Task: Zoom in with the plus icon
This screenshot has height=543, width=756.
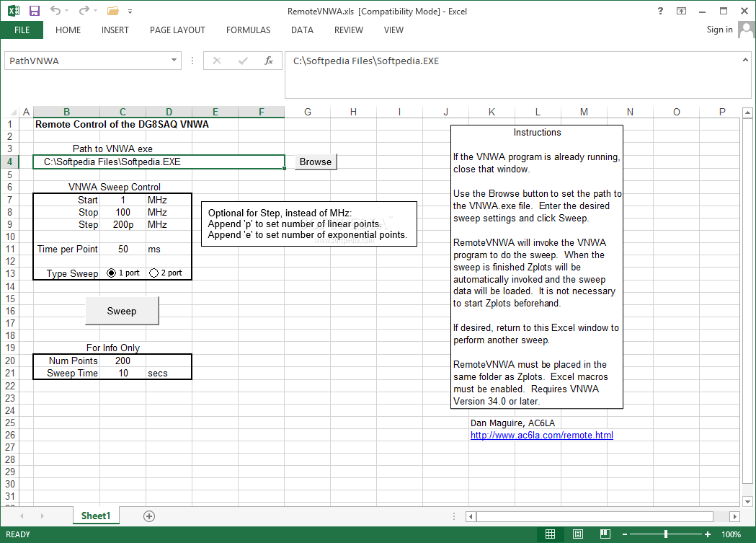Action: (707, 534)
